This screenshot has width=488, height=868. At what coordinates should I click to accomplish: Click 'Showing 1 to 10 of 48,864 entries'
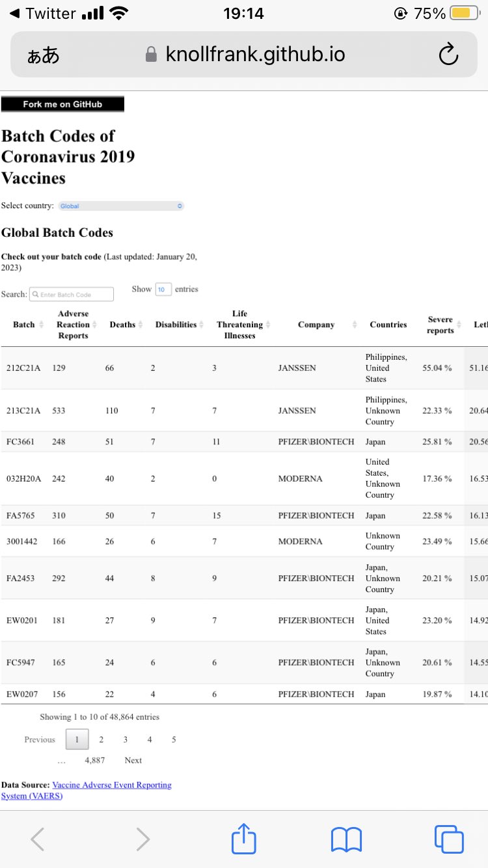[100, 716]
